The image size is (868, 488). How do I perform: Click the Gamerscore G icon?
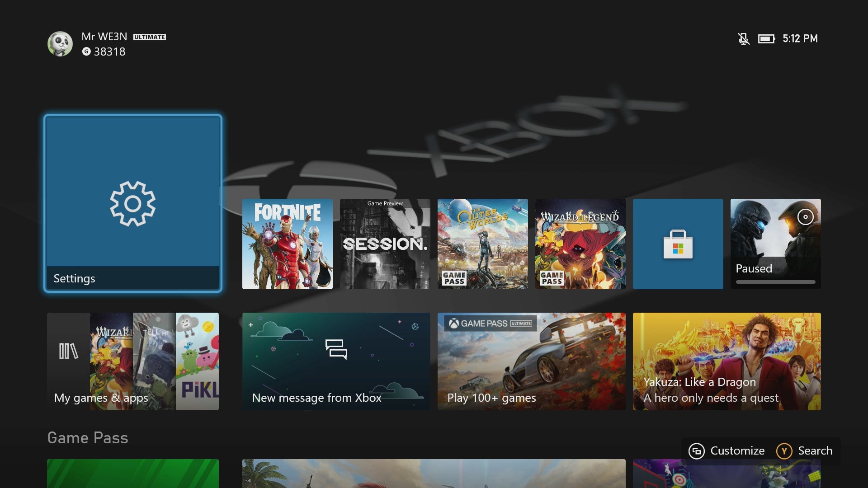coord(86,52)
